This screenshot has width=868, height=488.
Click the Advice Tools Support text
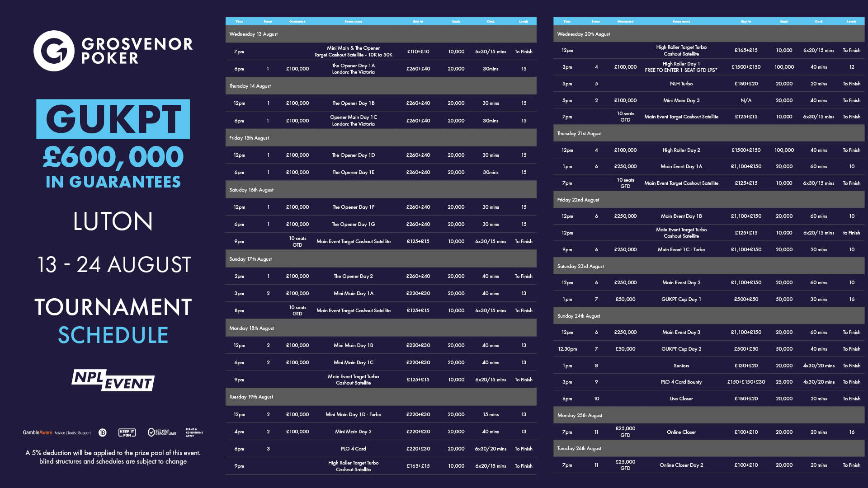click(x=73, y=433)
